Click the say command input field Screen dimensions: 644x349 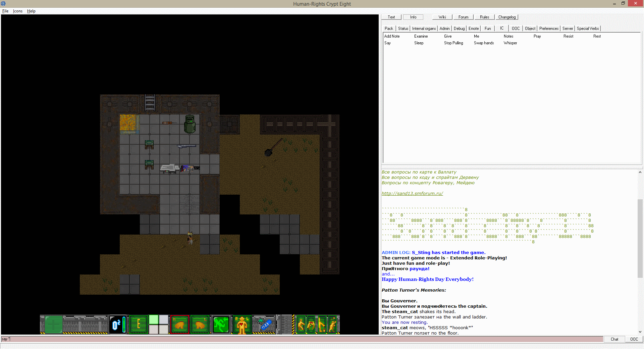click(x=302, y=339)
